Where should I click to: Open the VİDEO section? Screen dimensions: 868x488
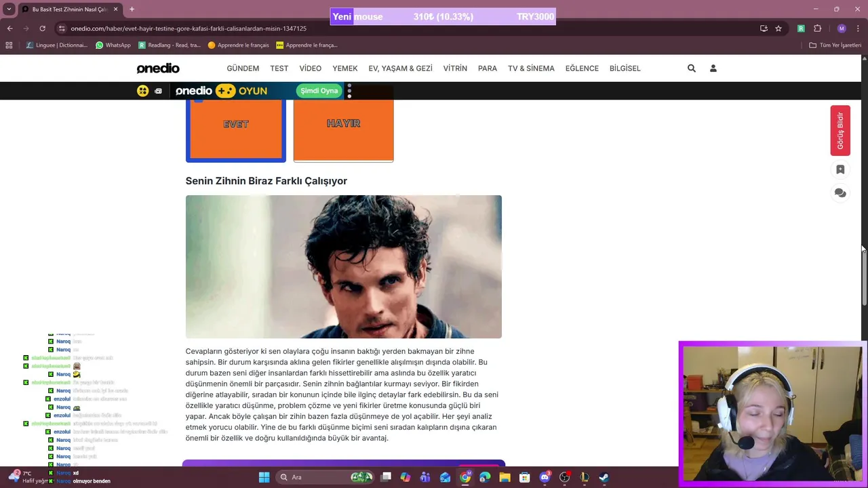(x=311, y=68)
